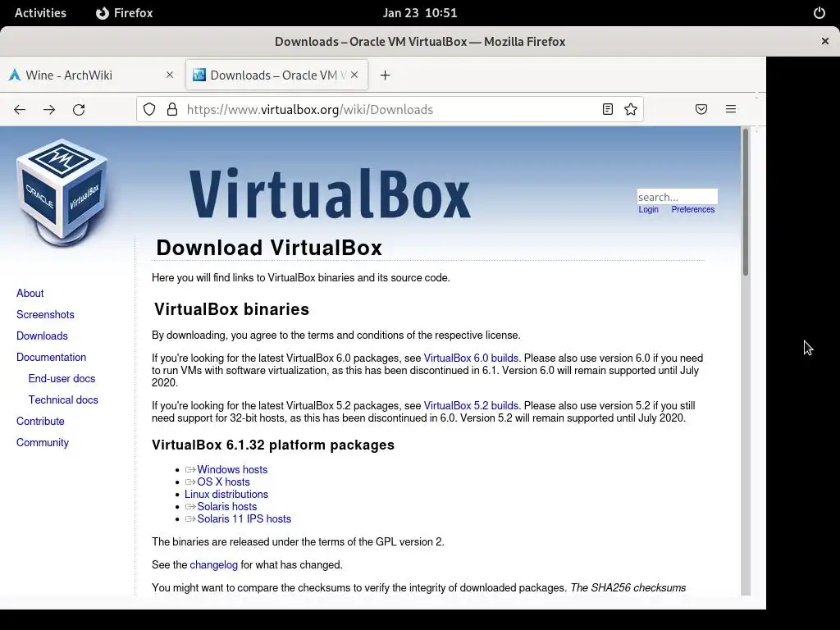This screenshot has width=840, height=630.
Task: Open the clock Jan 23 10:51 menu
Action: click(420, 13)
